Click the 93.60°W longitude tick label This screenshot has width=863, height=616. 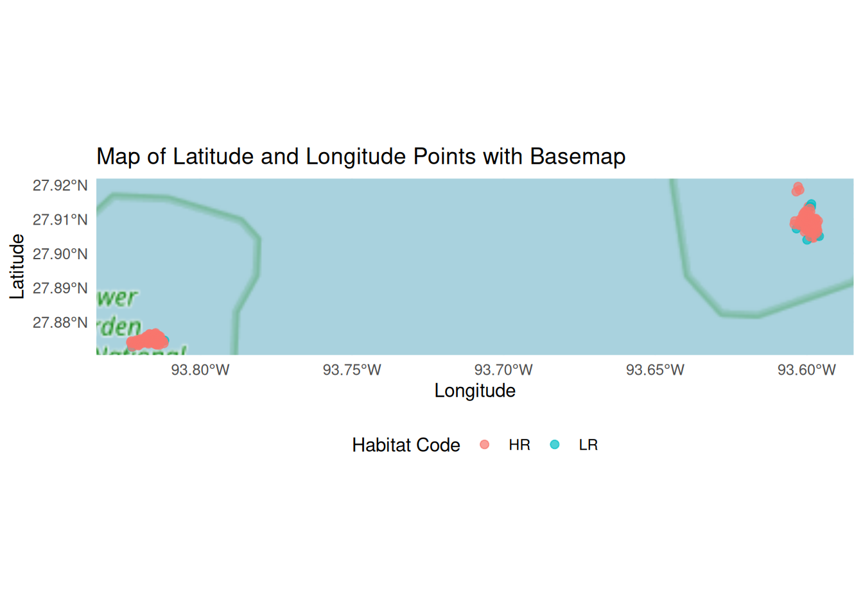click(x=806, y=370)
